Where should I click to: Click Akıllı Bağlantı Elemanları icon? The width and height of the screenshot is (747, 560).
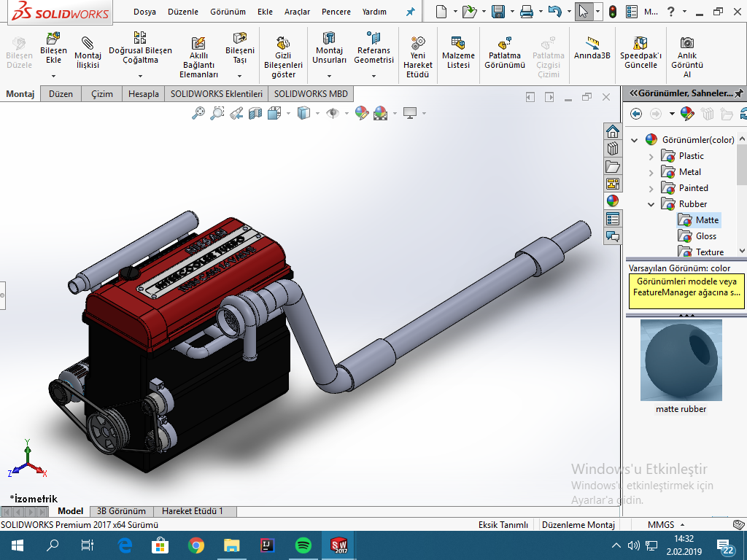[x=198, y=43]
